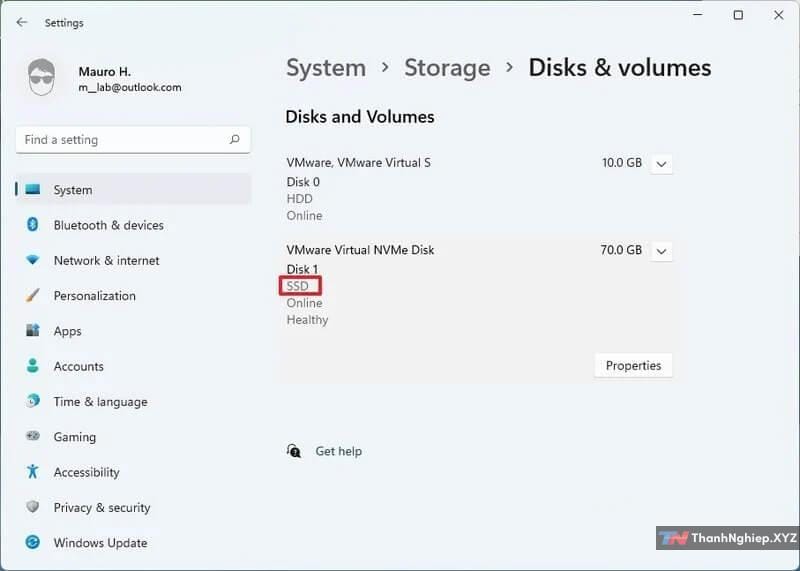
Task: Click the HDD media type text
Action: click(299, 198)
